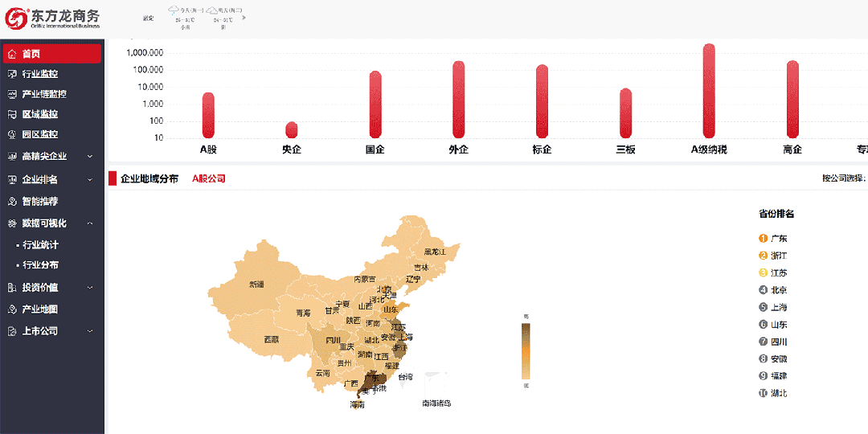Click the 园区监控 sidebar icon
The image size is (868, 434).
12,134
